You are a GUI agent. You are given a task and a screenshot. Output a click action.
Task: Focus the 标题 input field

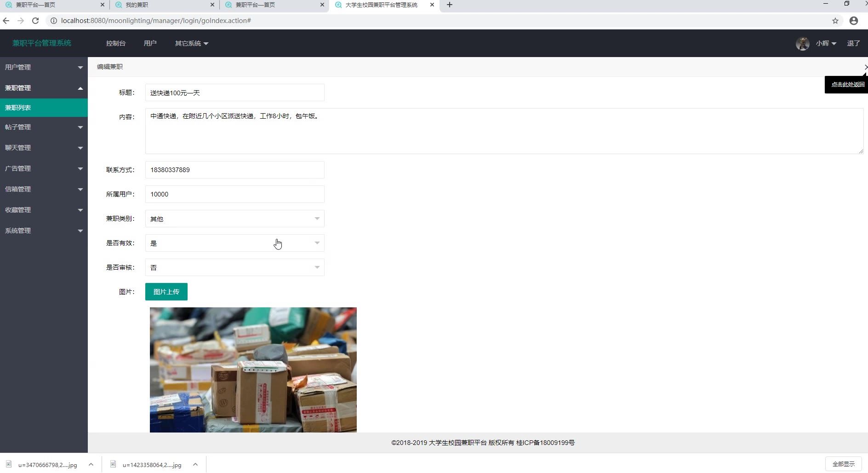click(234, 92)
